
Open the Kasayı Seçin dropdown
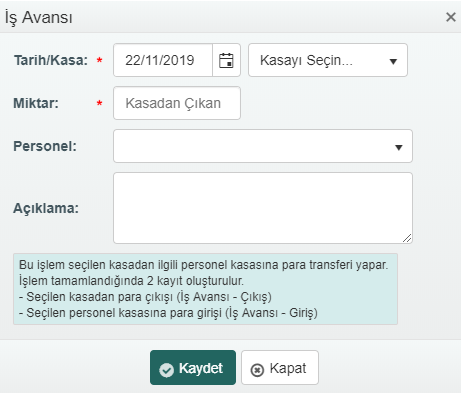(328, 60)
